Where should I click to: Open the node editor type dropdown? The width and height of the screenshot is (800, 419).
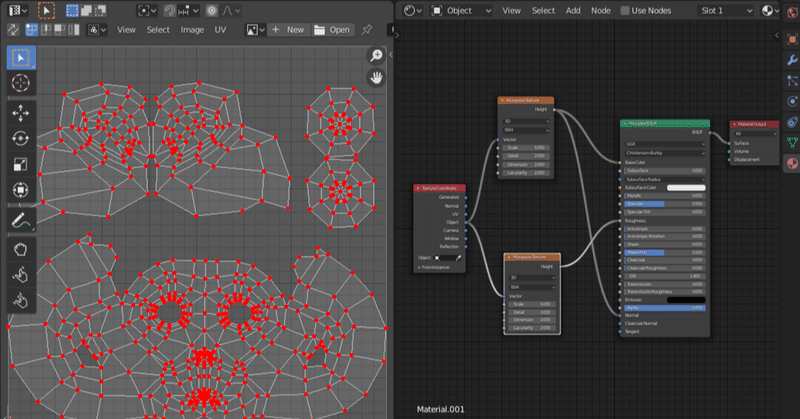coord(412,10)
